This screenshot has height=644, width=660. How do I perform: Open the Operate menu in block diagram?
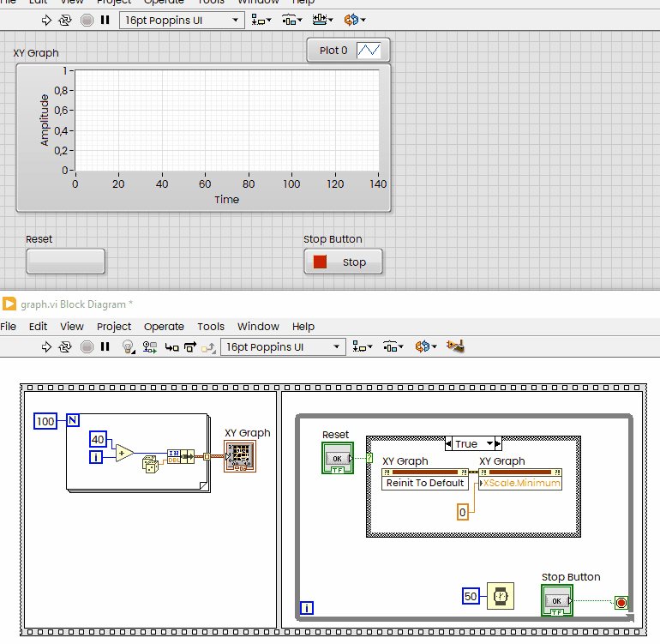tap(164, 327)
